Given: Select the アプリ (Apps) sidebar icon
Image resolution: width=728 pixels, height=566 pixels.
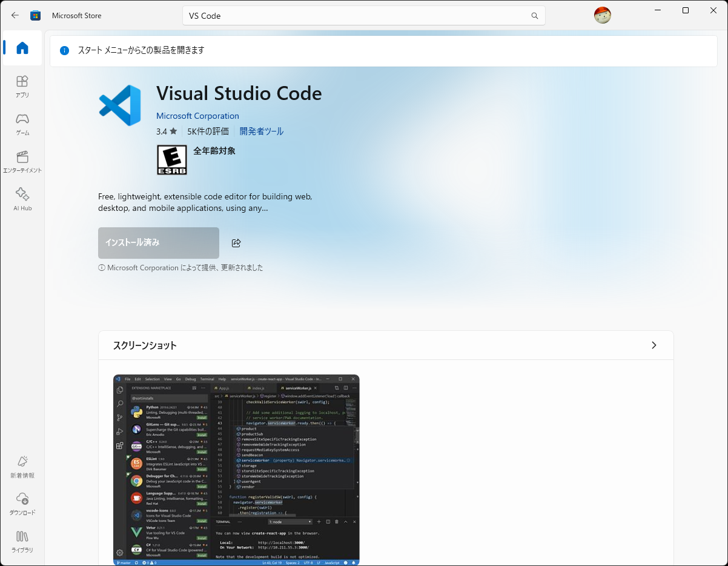Looking at the screenshot, I should pyautogui.click(x=22, y=85).
